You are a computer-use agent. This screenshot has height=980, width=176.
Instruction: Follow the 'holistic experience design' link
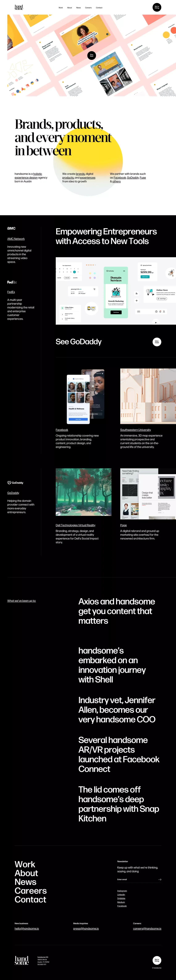tap(29, 176)
